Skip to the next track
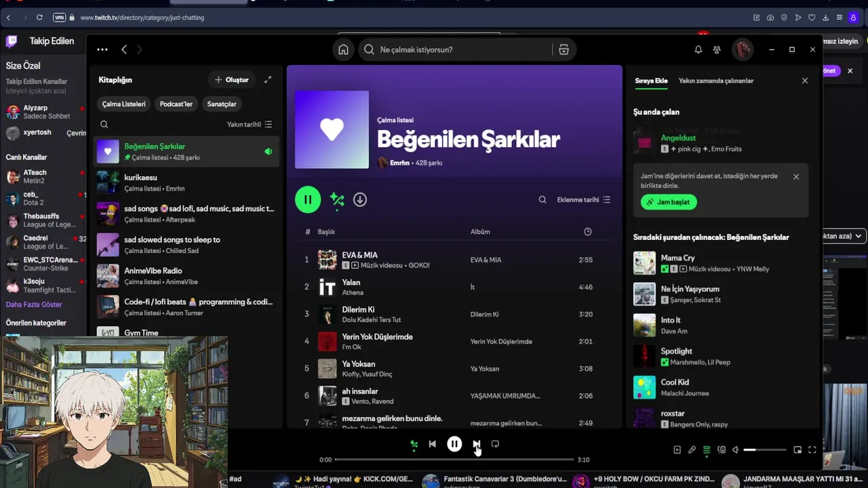868x488 pixels. pos(477,445)
